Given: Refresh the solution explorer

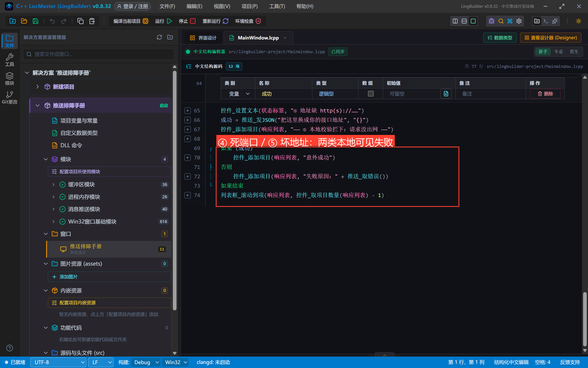Looking at the screenshot, I should point(159,37).
